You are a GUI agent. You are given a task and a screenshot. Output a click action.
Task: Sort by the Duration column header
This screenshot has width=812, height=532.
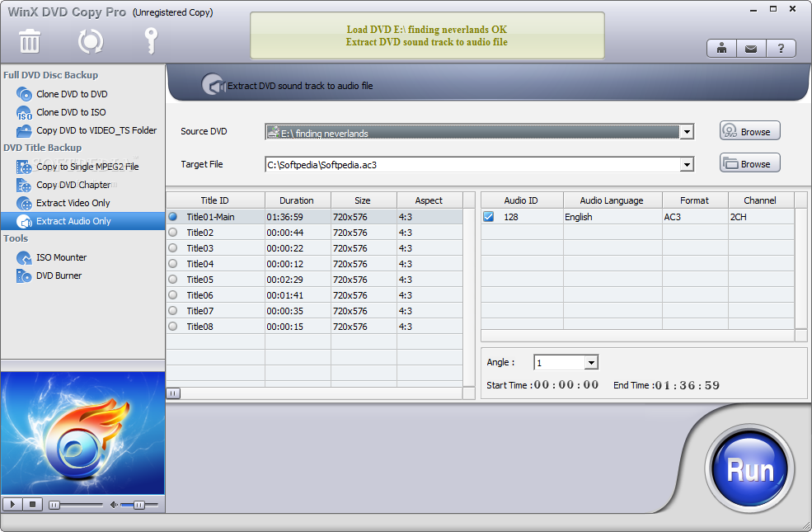(298, 200)
